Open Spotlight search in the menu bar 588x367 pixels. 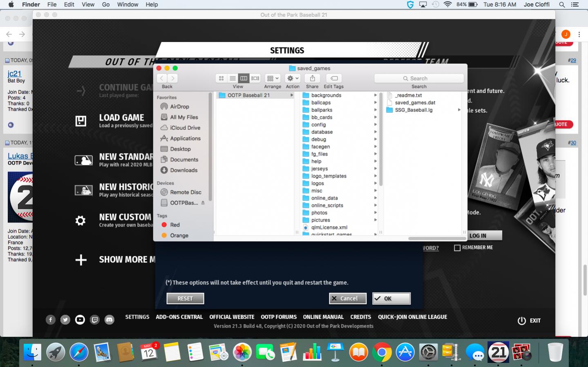(x=562, y=4)
